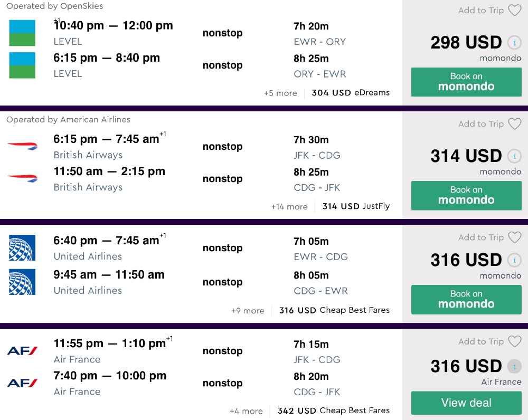Choose the 314 USD JustFly offer
This screenshot has height=420, width=528.
[x=356, y=206]
